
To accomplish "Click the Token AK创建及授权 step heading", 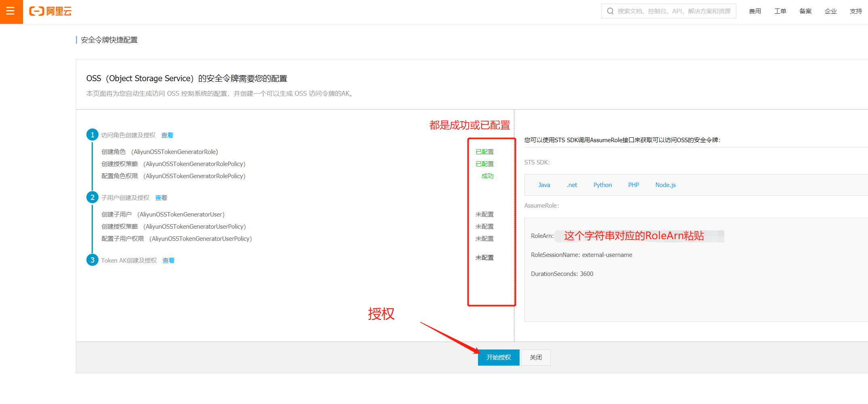I will point(129,261).
